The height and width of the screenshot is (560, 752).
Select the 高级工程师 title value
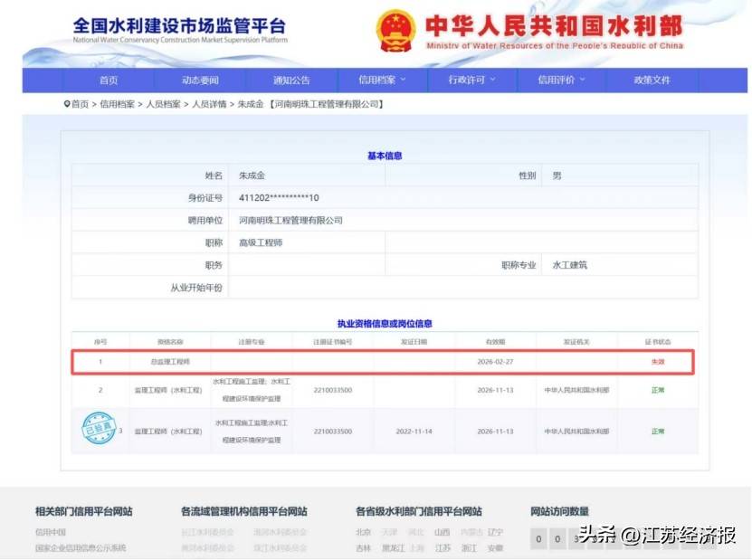(261, 242)
